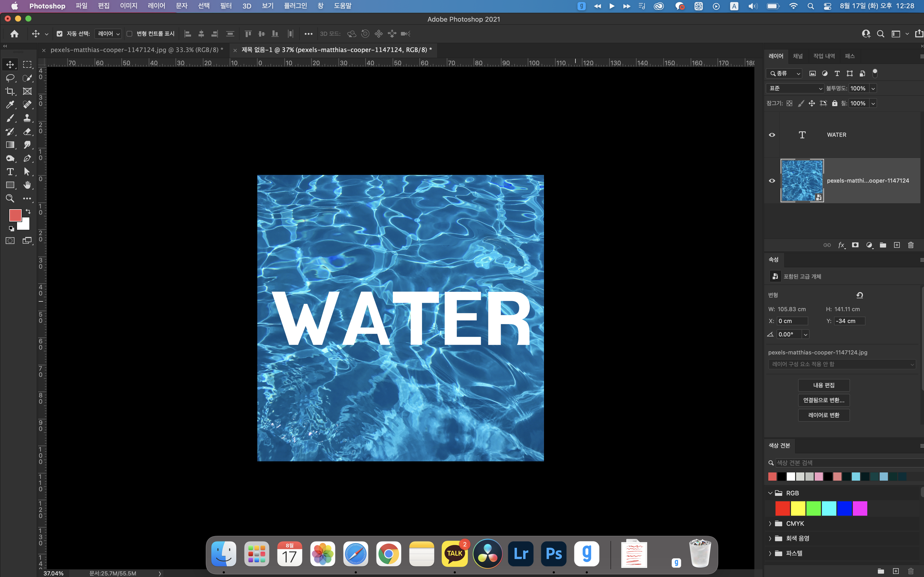This screenshot has height=577, width=924.
Task: Click the fx layer style icon
Action: pyautogui.click(x=841, y=245)
